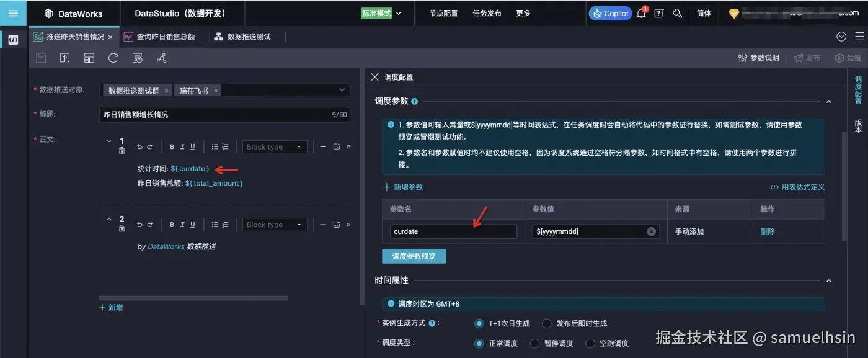Insert horizontal rule in block 1
Viewport: 868px width, 358px height.
click(x=324, y=147)
